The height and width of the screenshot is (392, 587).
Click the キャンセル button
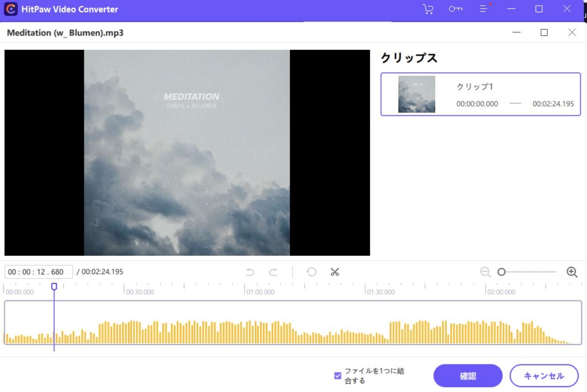click(x=544, y=376)
